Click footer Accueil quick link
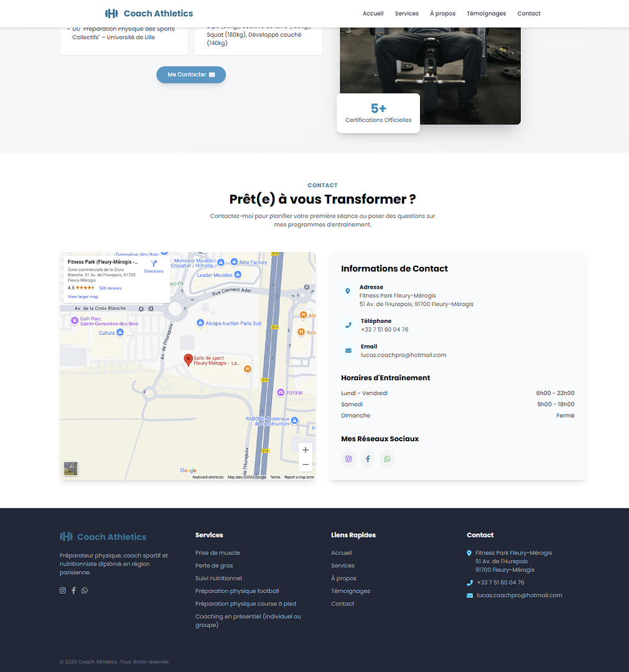 coord(341,553)
